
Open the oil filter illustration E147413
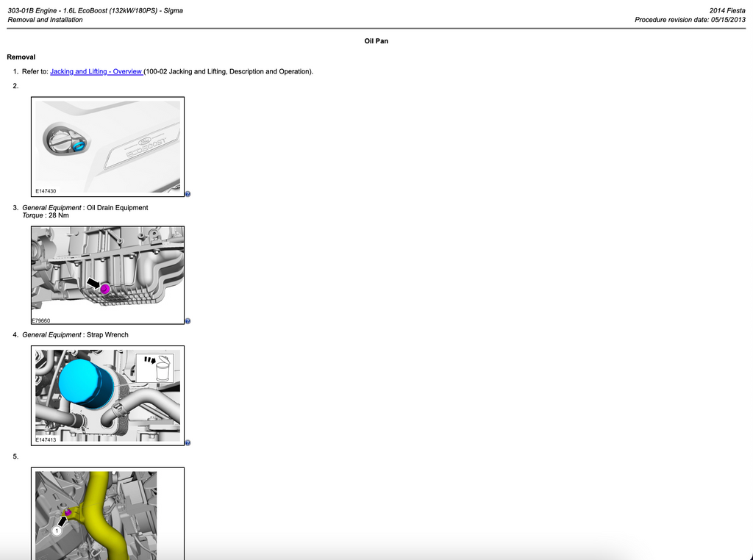click(x=107, y=395)
